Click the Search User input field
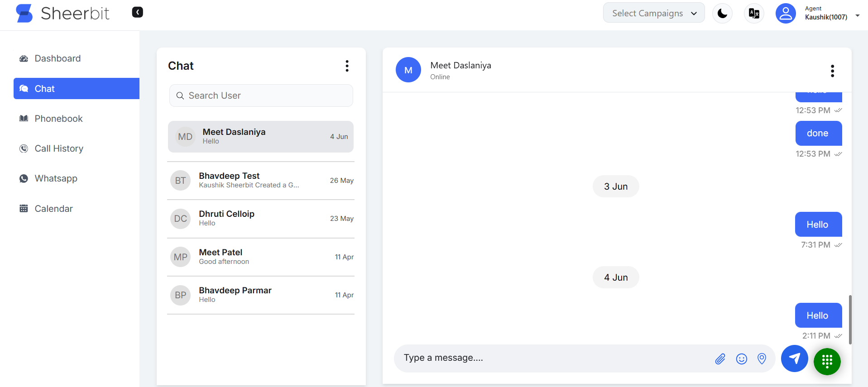Image resolution: width=868 pixels, height=387 pixels. tap(261, 96)
